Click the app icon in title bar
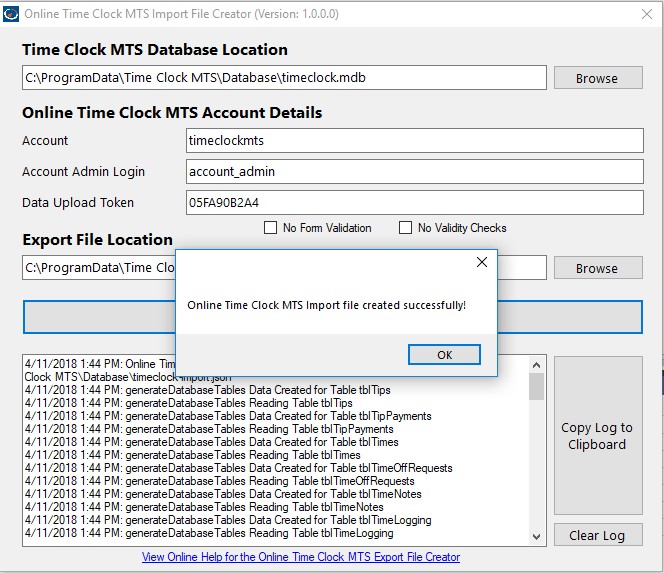Image resolution: width=664 pixels, height=573 pixels. 11,14
